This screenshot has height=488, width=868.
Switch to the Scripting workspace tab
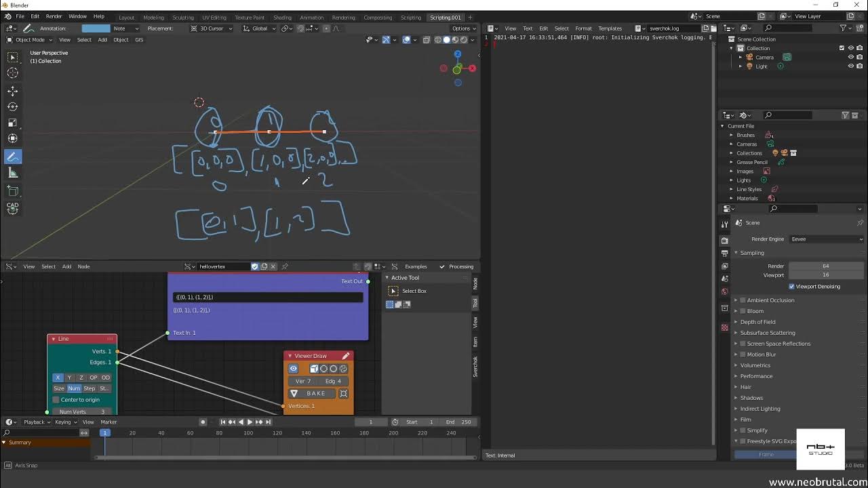[x=411, y=18]
